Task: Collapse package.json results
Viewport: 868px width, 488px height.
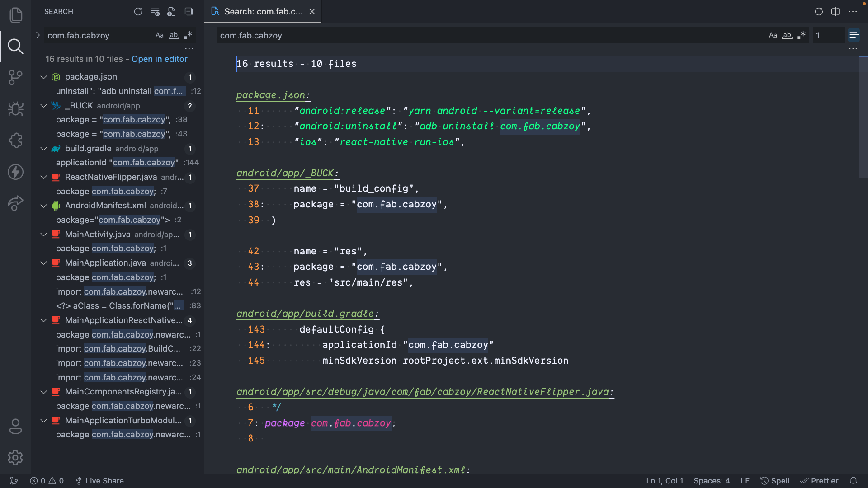Action: (43, 77)
